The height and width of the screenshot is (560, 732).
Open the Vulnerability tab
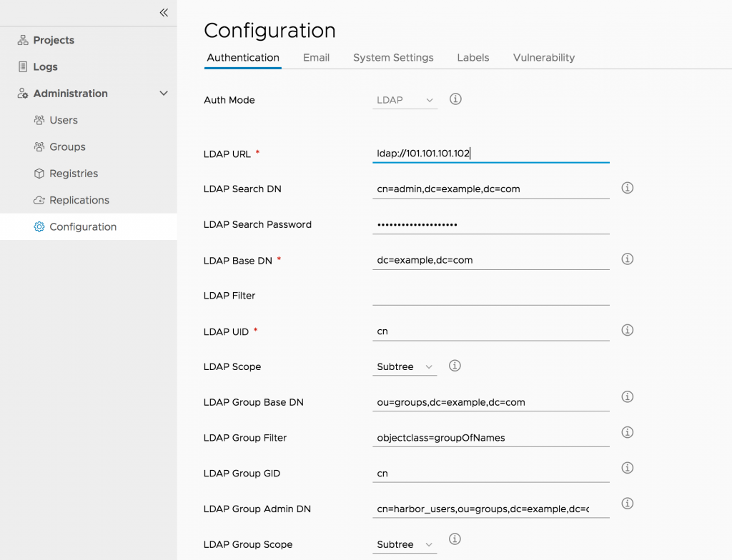tap(544, 58)
